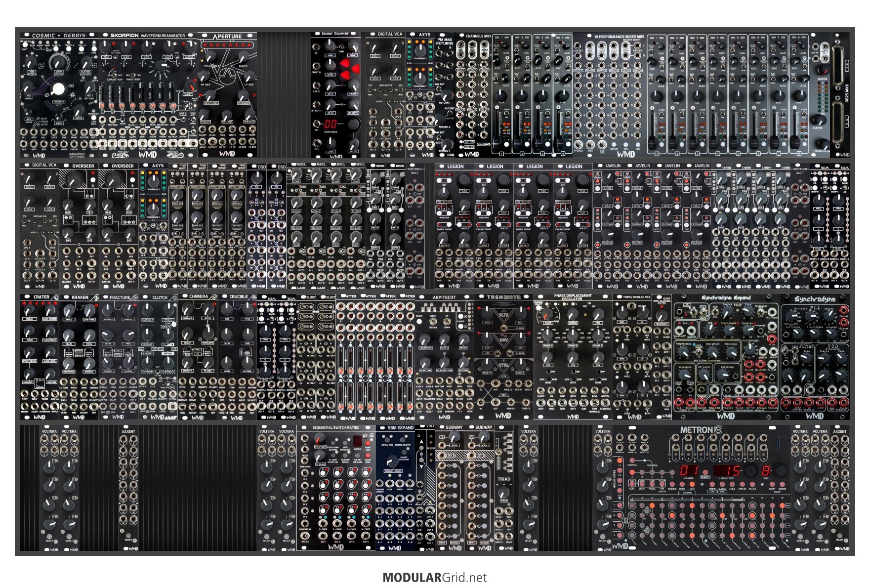Adjust the SIZE knob on Crucible
The height and width of the screenshot is (588, 870).
click(227, 310)
